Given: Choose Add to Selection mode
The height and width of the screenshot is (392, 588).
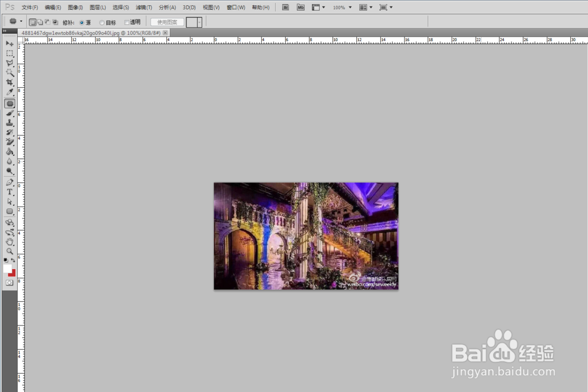Looking at the screenshot, I should [x=40, y=22].
